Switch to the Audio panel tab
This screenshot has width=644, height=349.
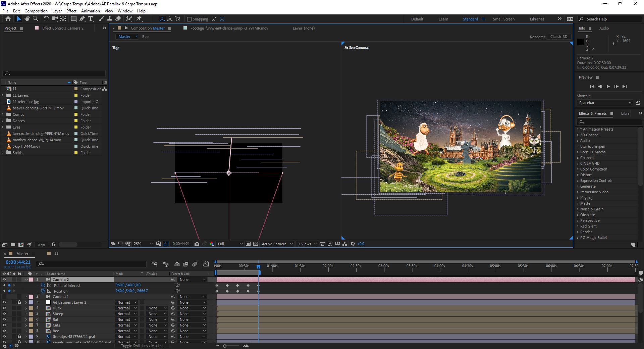point(604,28)
